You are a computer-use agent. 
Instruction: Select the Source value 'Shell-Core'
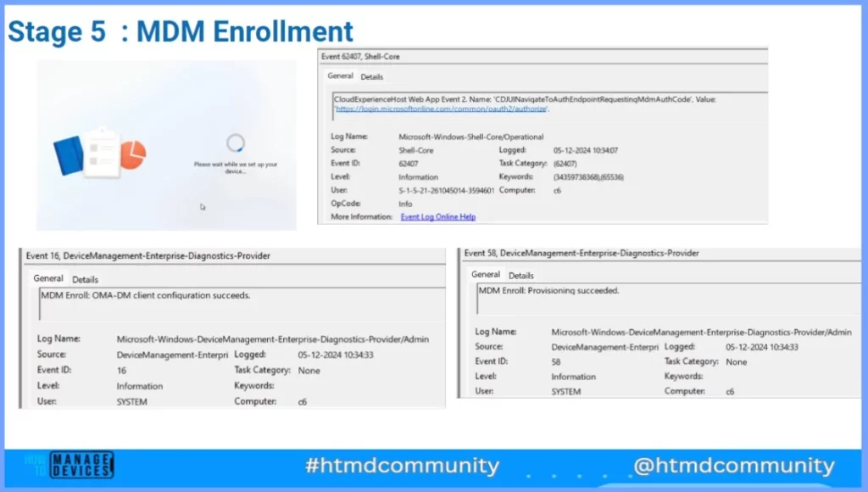[415, 150]
